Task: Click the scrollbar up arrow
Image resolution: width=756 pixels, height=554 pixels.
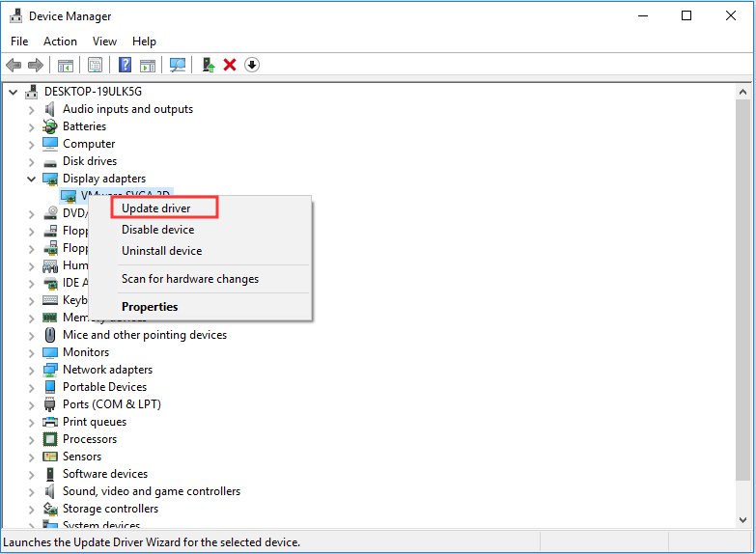Action: click(x=743, y=92)
